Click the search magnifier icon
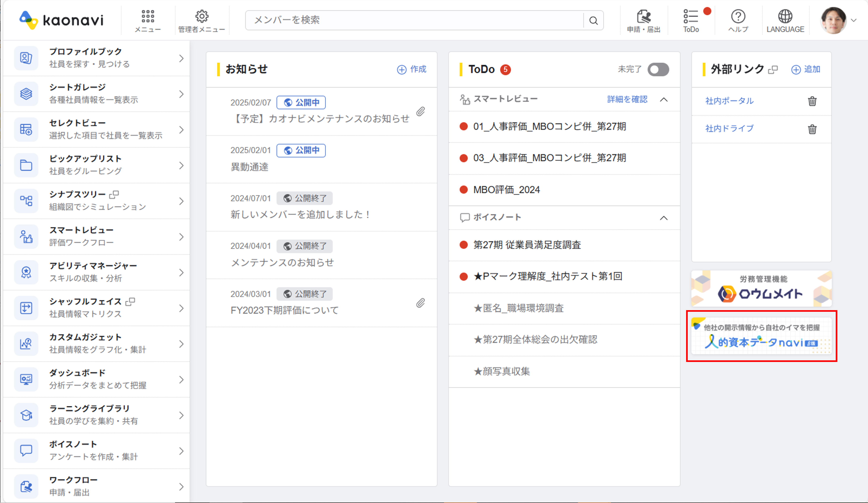This screenshot has width=868, height=503. coord(594,20)
